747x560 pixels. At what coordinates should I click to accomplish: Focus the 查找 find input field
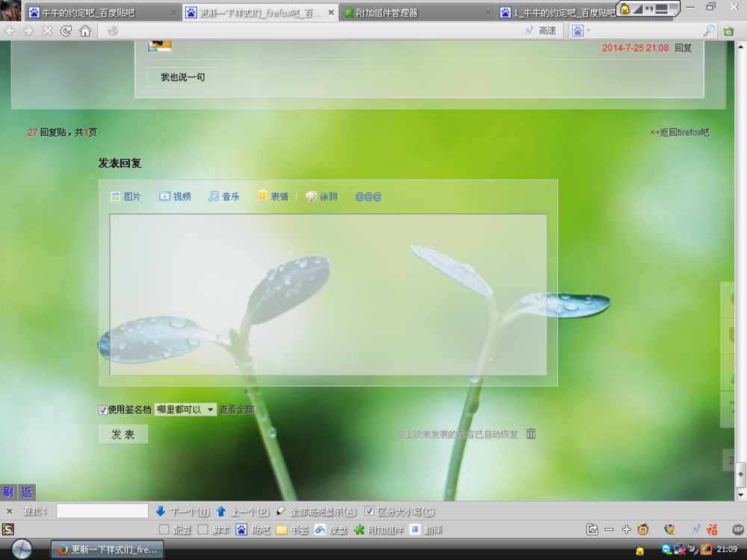(x=102, y=511)
